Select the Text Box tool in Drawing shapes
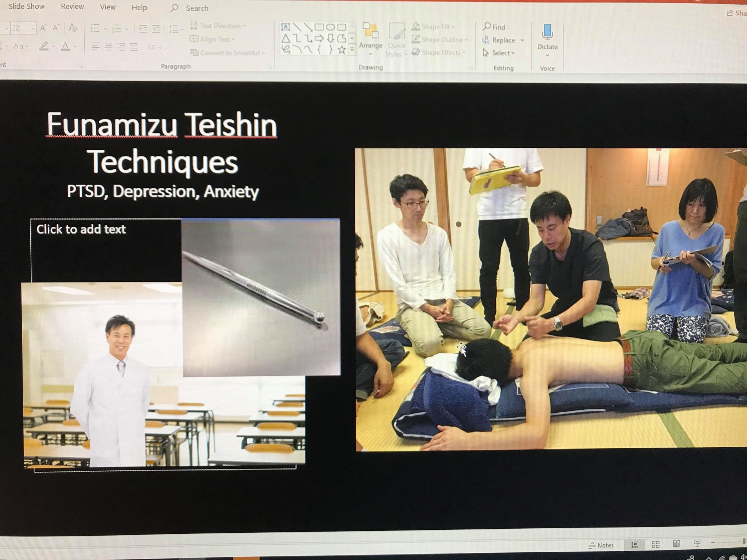Image resolution: width=747 pixels, height=560 pixels. tap(286, 26)
